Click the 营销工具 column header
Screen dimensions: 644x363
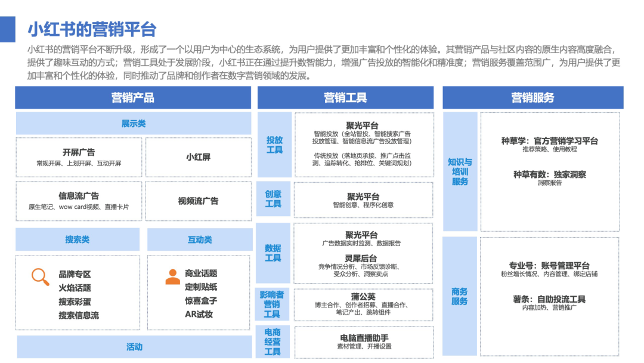[x=345, y=98]
